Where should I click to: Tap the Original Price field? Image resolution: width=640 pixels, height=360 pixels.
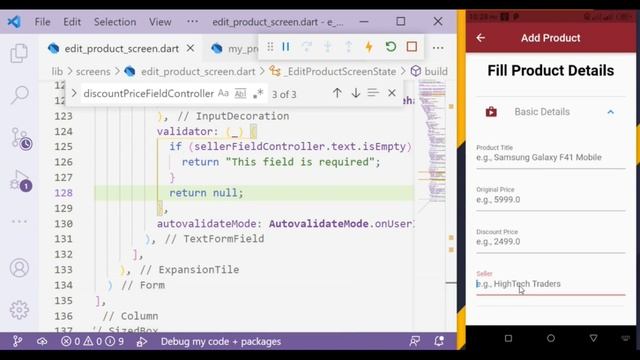point(550,198)
